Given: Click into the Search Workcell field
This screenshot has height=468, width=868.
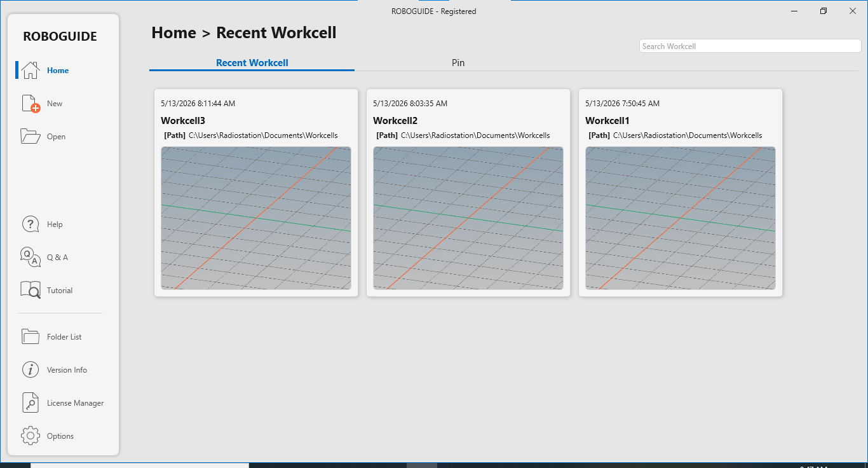Looking at the screenshot, I should (x=750, y=46).
